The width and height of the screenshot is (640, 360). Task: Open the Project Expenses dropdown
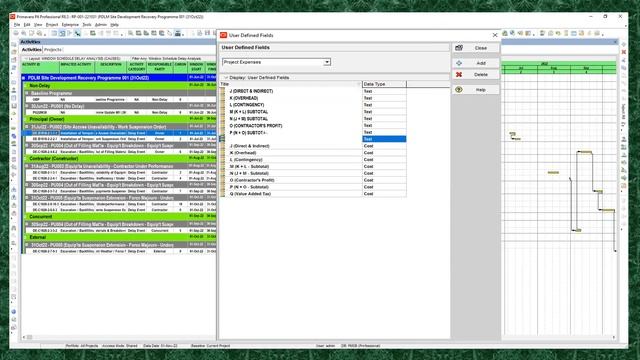pos(327,62)
